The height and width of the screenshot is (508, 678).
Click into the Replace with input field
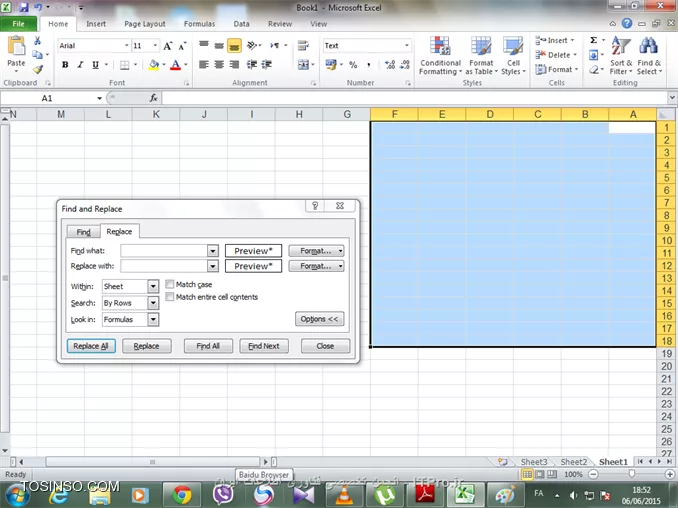(x=164, y=266)
